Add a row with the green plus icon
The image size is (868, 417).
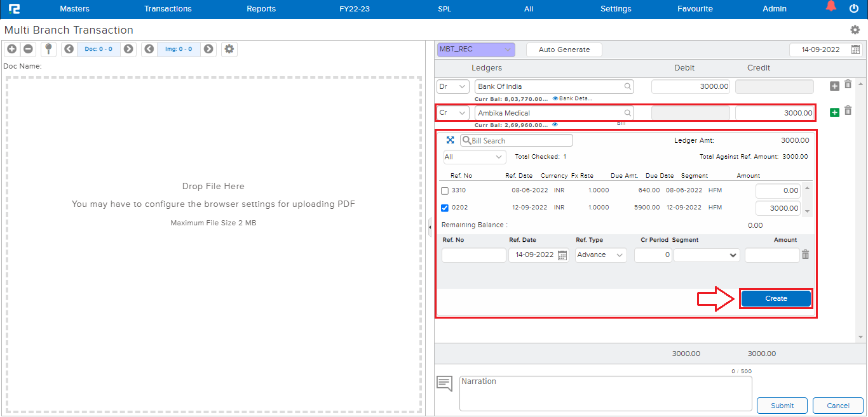point(835,112)
